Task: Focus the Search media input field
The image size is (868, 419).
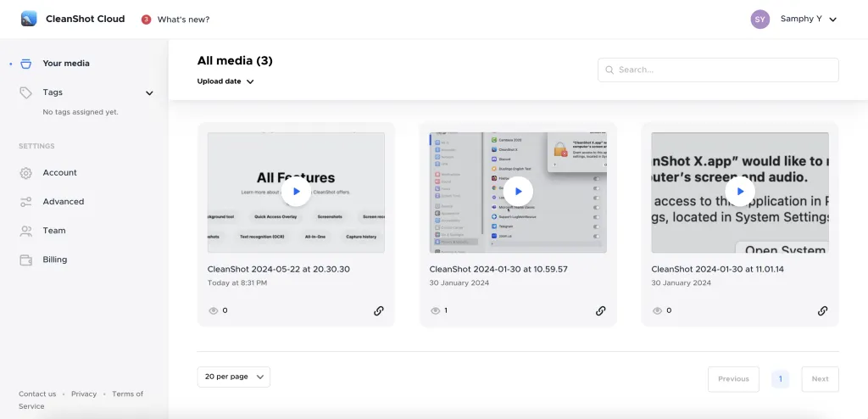Action: 718,70
